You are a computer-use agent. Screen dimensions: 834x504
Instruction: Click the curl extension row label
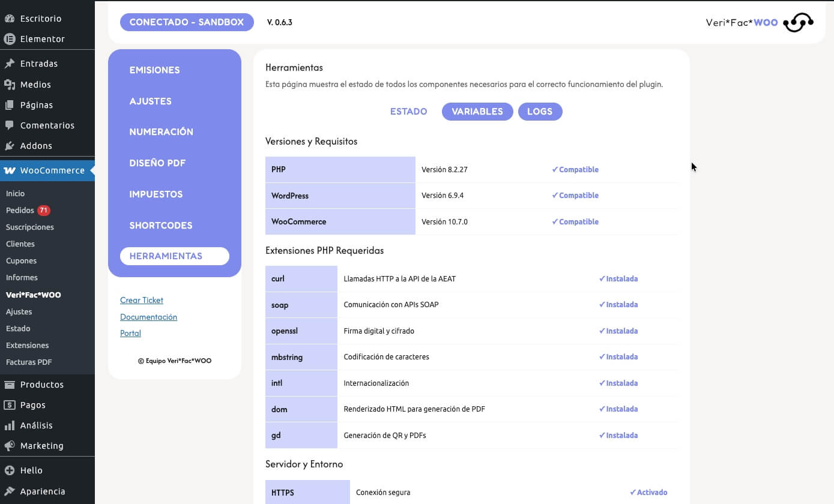(x=301, y=279)
